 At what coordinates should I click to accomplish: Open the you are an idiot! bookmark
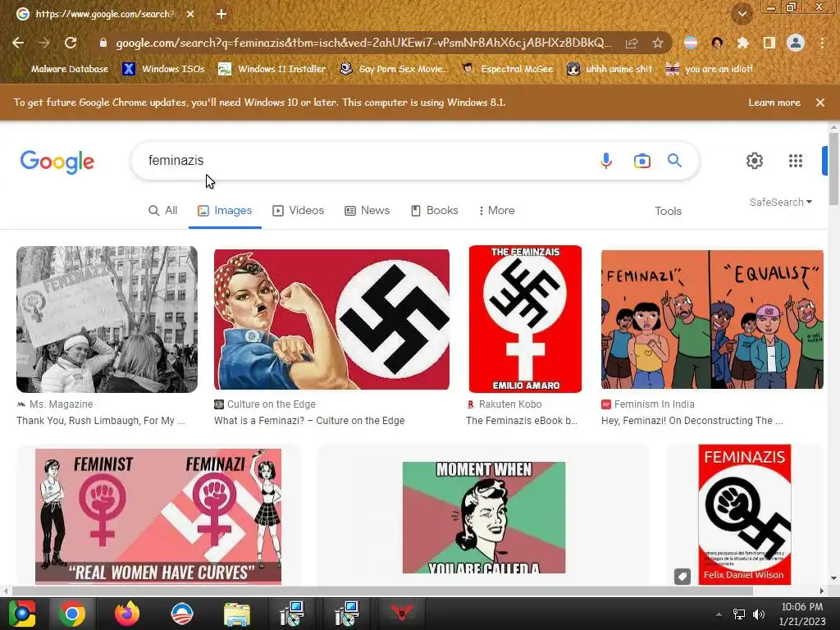(x=710, y=69)
